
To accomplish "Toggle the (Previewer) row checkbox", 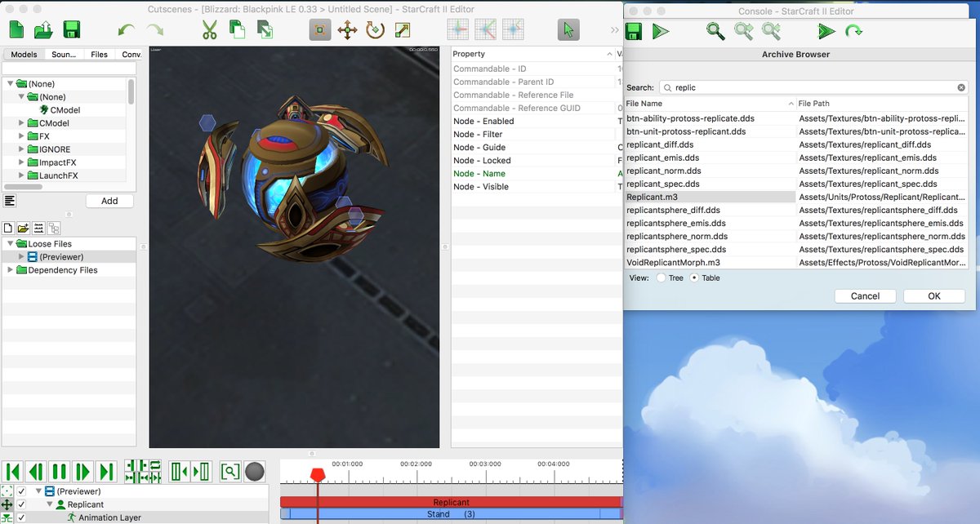I will [x=22, y=491].
